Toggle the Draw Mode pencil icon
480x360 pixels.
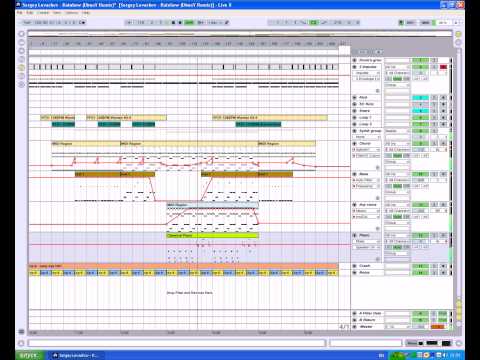227,23
